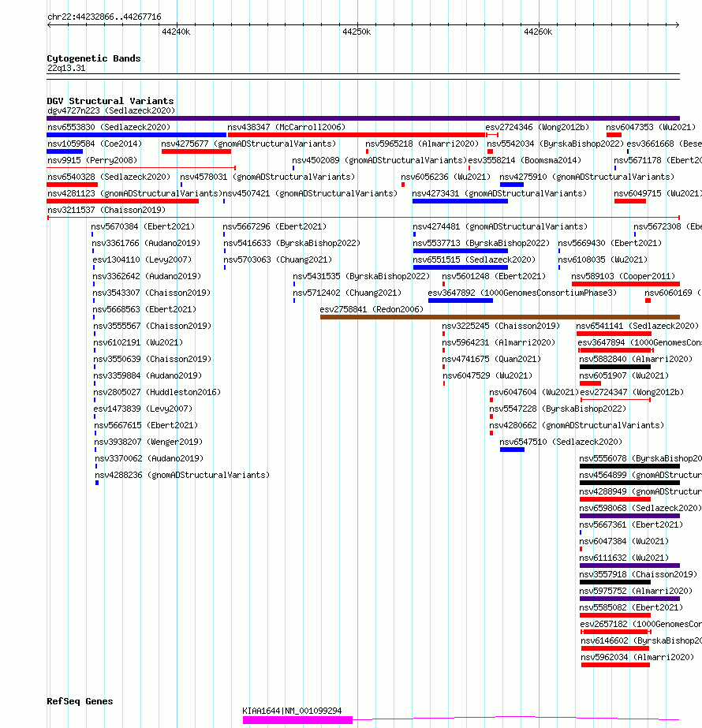
Task: Select nsv3225245 (Chaisson2019) label
Action: coord(501,326)
